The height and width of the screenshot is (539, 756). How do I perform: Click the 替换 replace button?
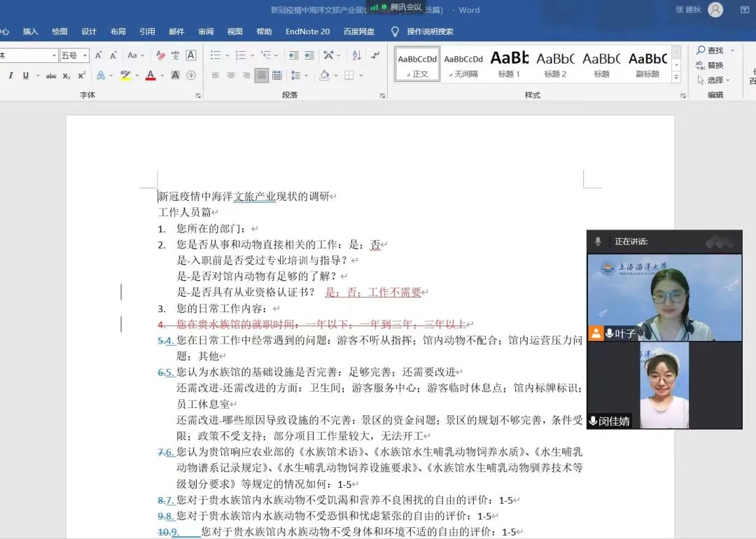click(710, 65)
